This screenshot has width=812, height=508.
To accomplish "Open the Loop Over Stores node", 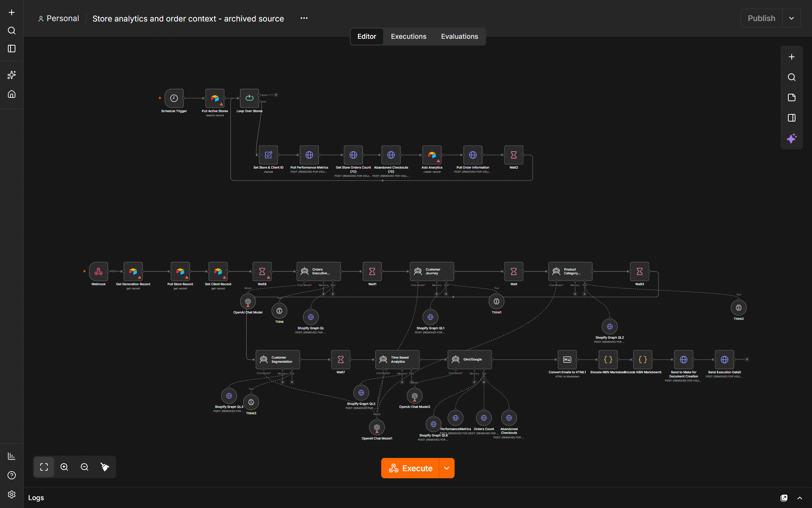I will pos(249,98).
